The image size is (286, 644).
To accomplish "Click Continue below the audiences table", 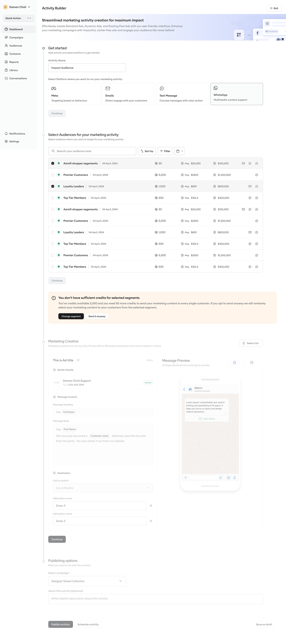I will (57, 281).
